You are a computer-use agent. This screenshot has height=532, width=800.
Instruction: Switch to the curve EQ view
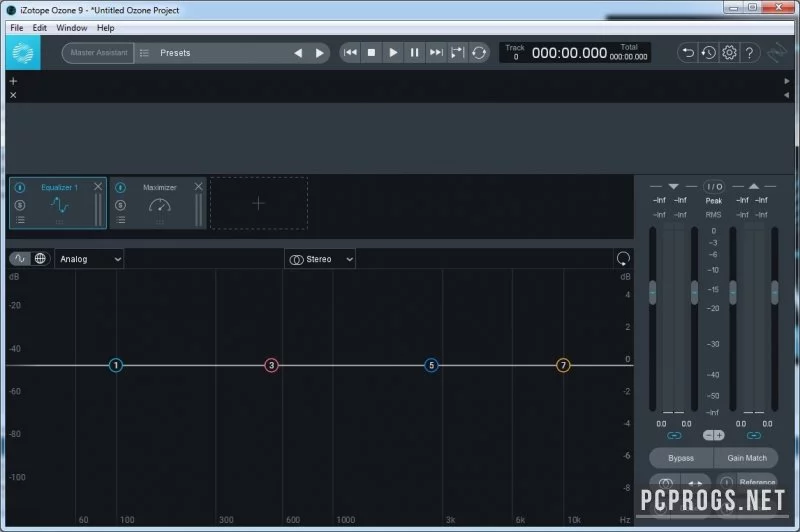[20, 259]
